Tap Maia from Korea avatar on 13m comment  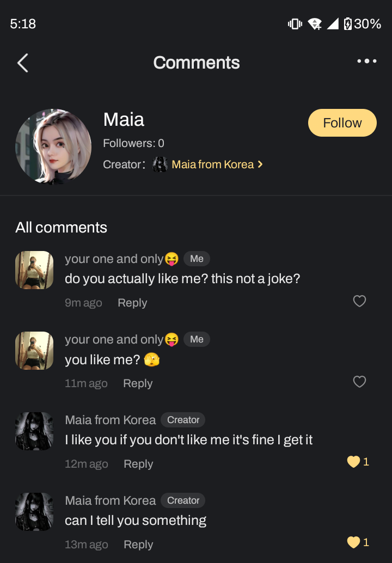point(34,512)
